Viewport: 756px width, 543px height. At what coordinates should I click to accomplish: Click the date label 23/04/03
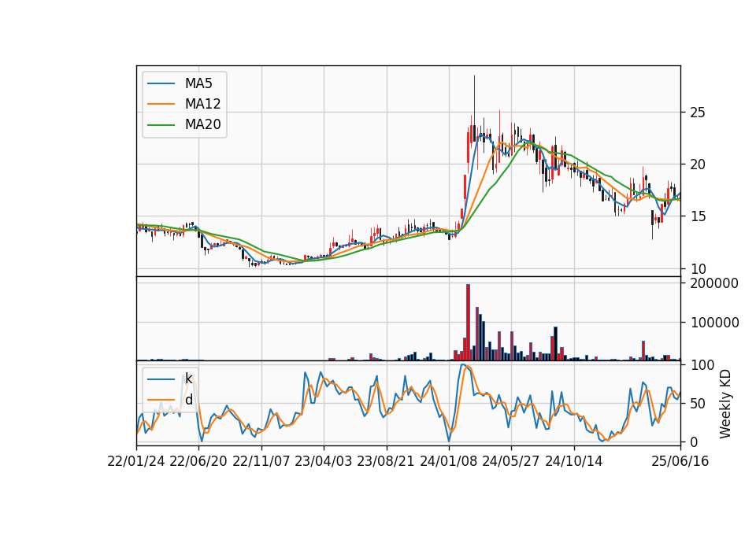[x=324, y=461]
